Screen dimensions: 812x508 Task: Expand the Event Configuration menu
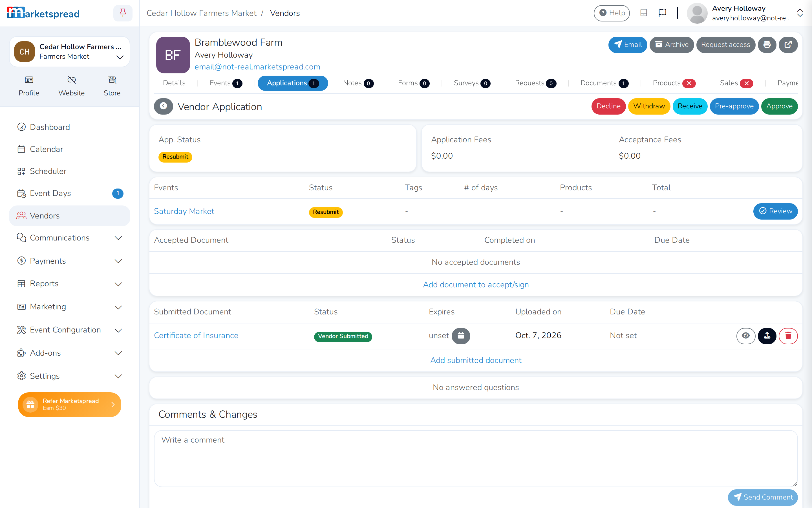[69, 330]
